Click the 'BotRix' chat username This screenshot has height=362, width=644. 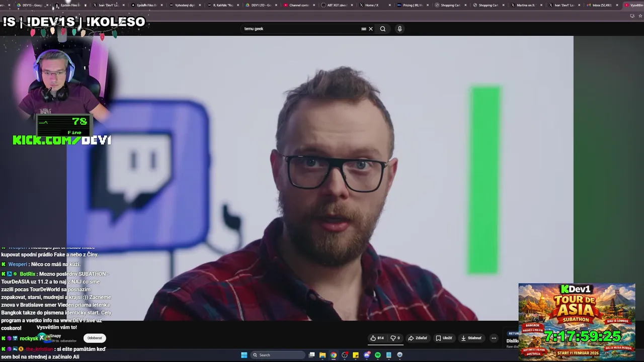pos(28,274)
